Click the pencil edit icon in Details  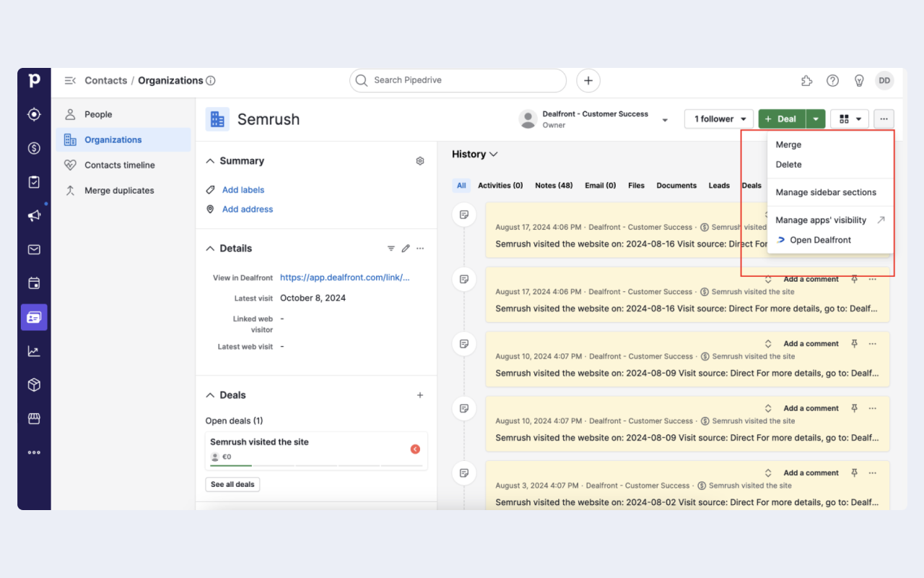[x=406, y=249]
